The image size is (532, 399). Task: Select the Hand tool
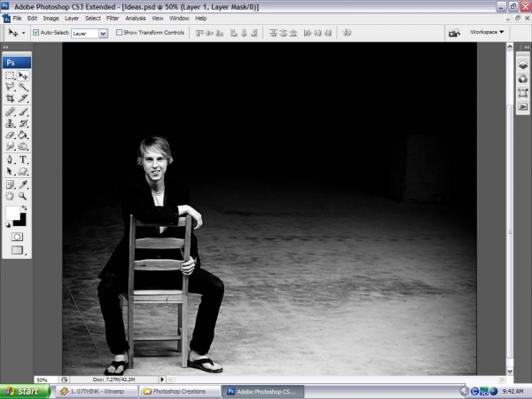pyautogui.click(x=10, y=196)
